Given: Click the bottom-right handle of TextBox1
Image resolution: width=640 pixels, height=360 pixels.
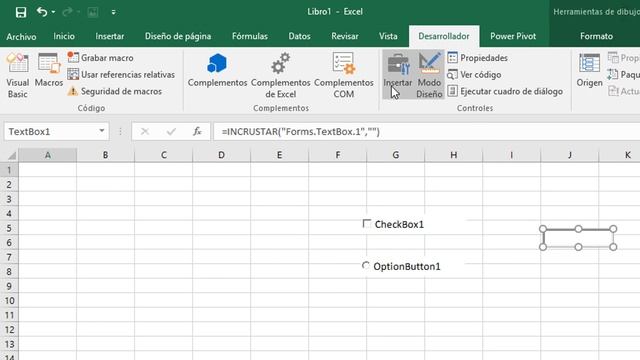Looking at the screenshot, I should [613, 247].
